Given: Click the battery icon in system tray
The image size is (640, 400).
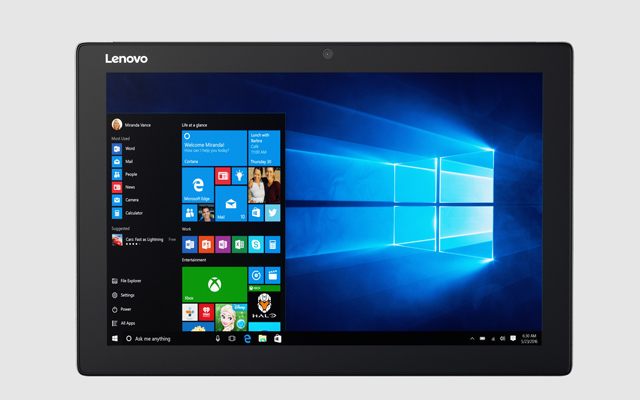Looking at the screenshot, I should [482, 339].
